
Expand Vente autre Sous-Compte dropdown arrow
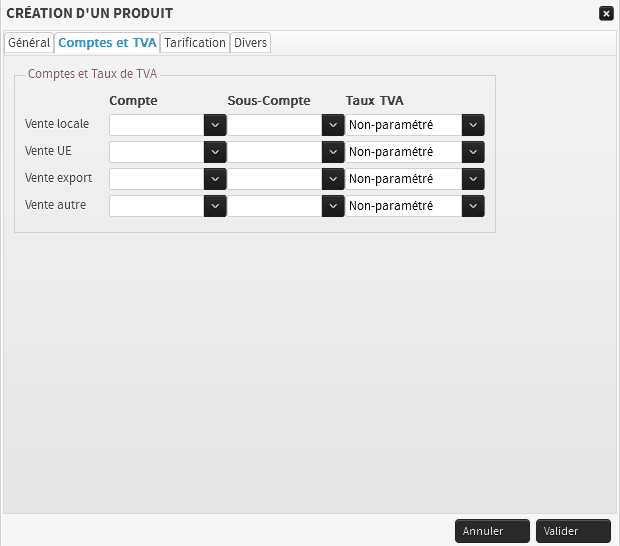[333, 206]
